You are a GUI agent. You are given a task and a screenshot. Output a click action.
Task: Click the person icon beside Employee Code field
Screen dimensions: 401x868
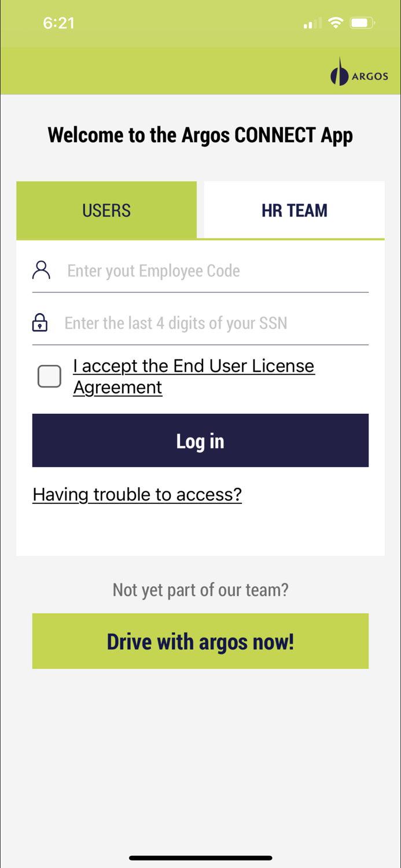click(x=41, y=270)
